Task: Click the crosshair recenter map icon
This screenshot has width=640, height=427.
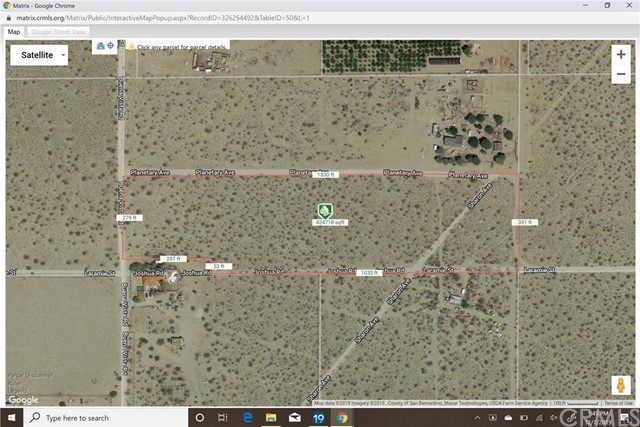Action: pos(110,46)
